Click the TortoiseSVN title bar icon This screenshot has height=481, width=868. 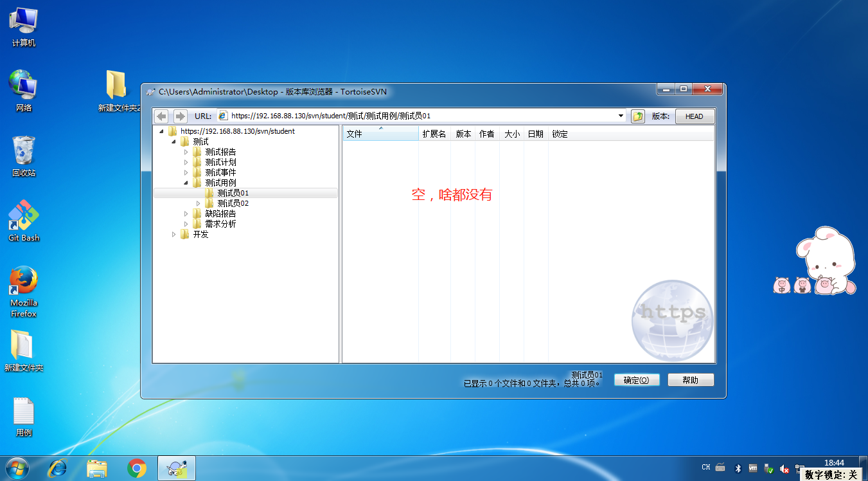point(150,92)
